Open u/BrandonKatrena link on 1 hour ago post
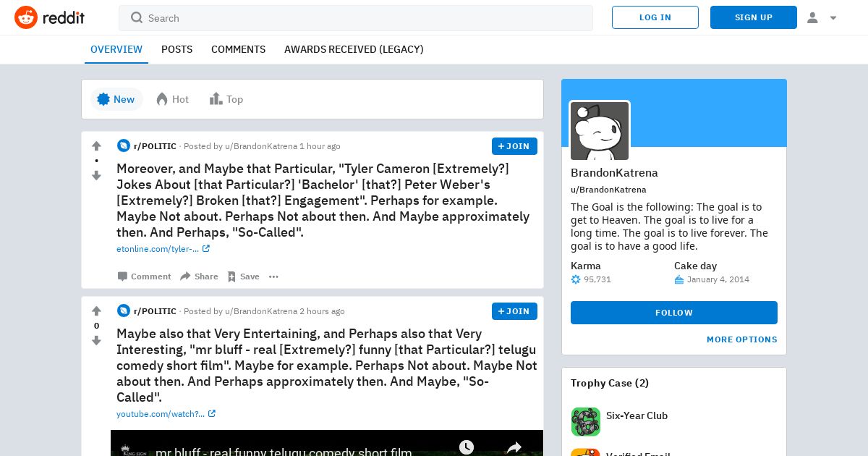The height and width of the screenshot is (456, 868). tap(261, 146)
